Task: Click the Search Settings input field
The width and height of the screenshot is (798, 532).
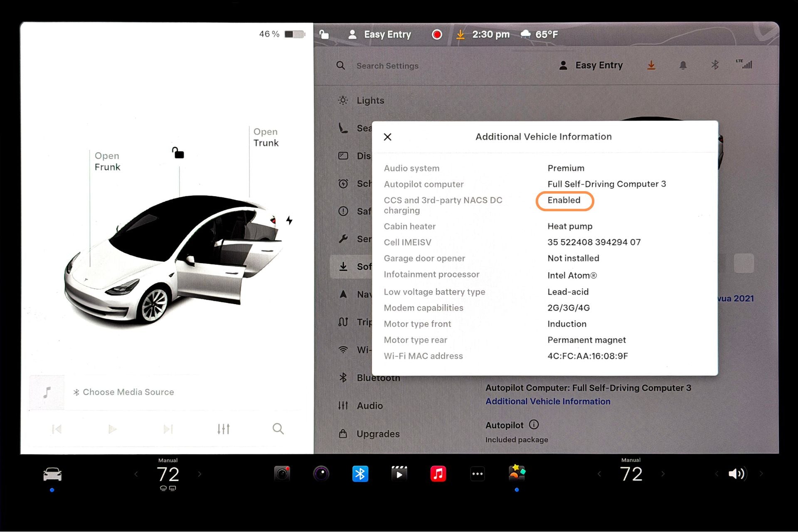Action: tap(387, 66)
